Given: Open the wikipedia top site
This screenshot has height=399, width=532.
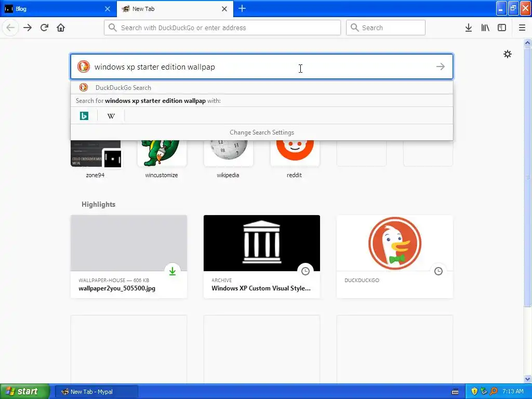Looking at the screenshot, I should pyautogui.click(x=228, y=159).
